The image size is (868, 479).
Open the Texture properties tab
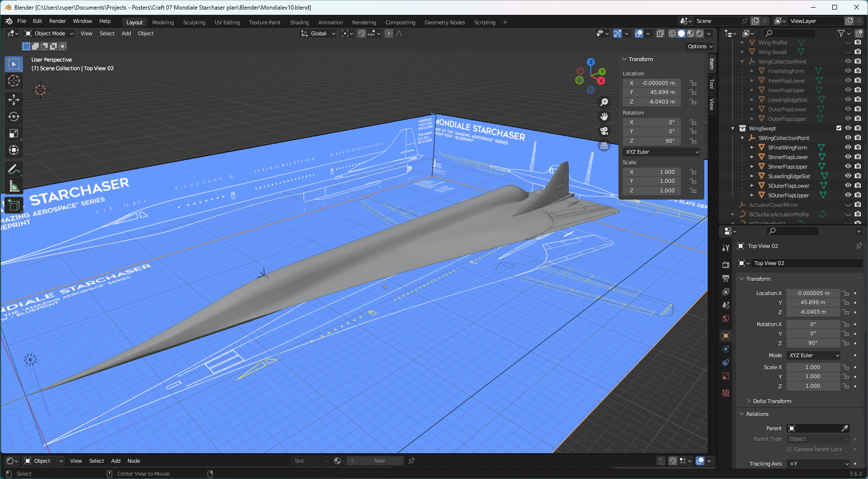(726, 393)
